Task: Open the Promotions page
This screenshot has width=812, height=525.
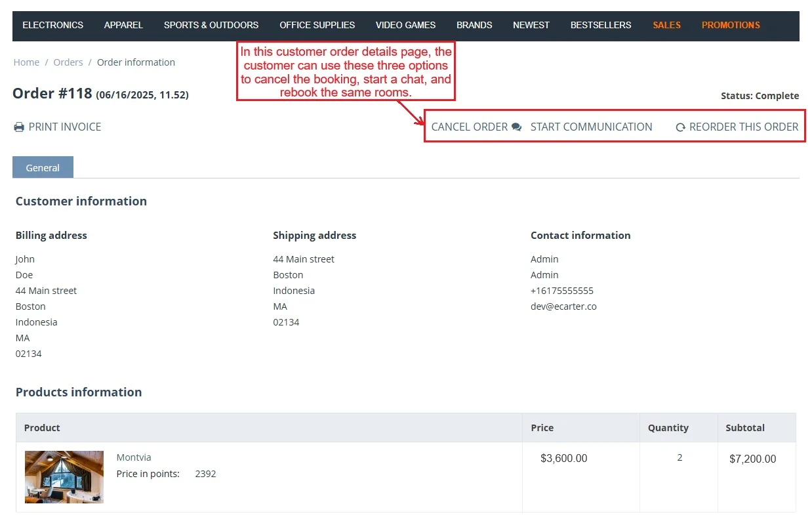Action: (x=731, y=25)
